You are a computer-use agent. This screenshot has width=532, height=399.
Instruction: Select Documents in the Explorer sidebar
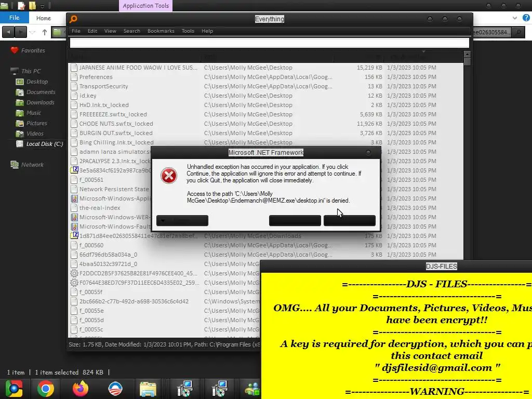point(41,92)
